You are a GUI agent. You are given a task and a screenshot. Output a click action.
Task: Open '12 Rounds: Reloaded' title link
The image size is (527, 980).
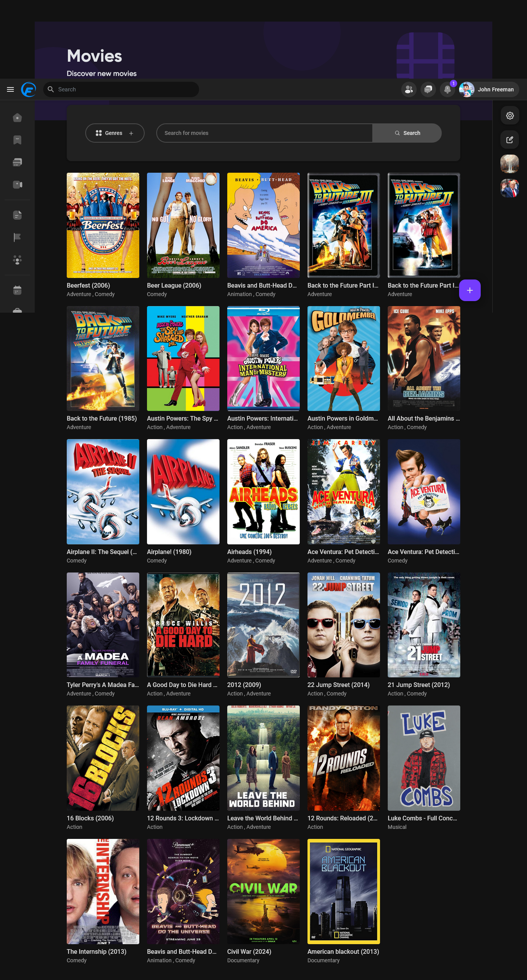342,818
